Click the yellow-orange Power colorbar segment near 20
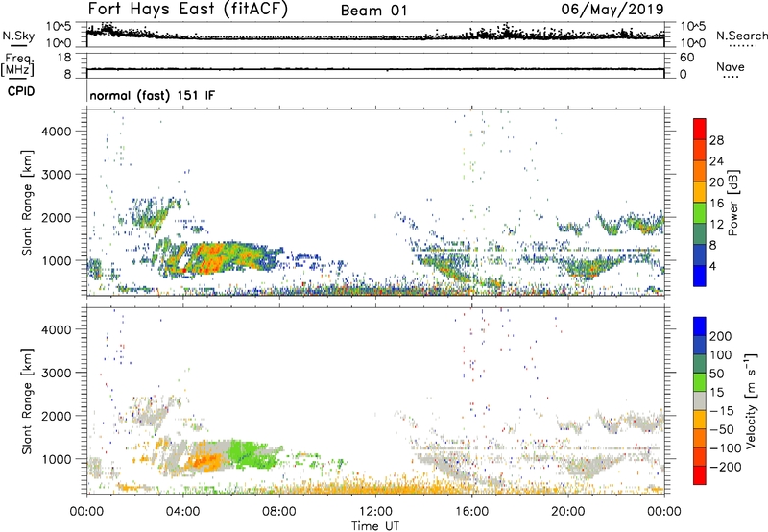Viewport: 768px width, 532px height. (700, 191)
